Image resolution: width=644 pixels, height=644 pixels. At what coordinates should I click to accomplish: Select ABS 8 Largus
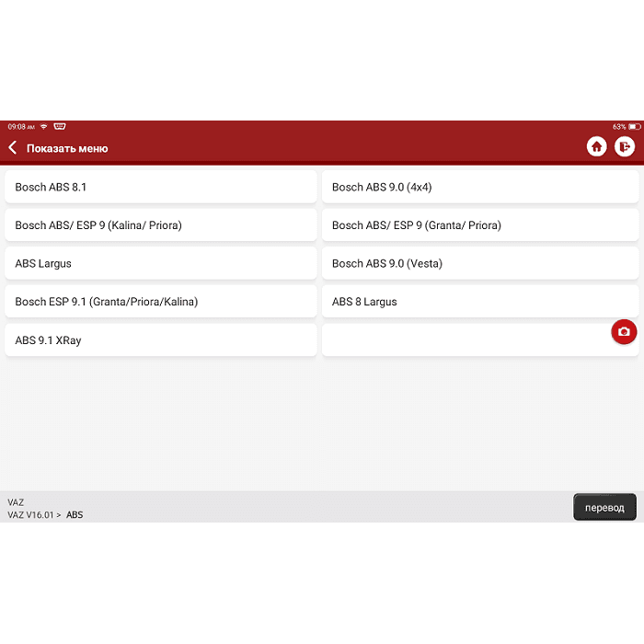pos(480,302)
